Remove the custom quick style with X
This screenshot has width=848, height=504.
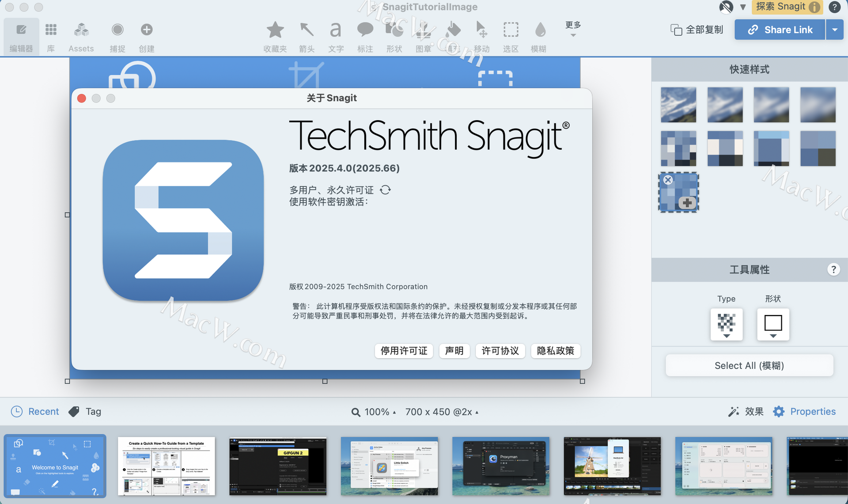point(668,180)
